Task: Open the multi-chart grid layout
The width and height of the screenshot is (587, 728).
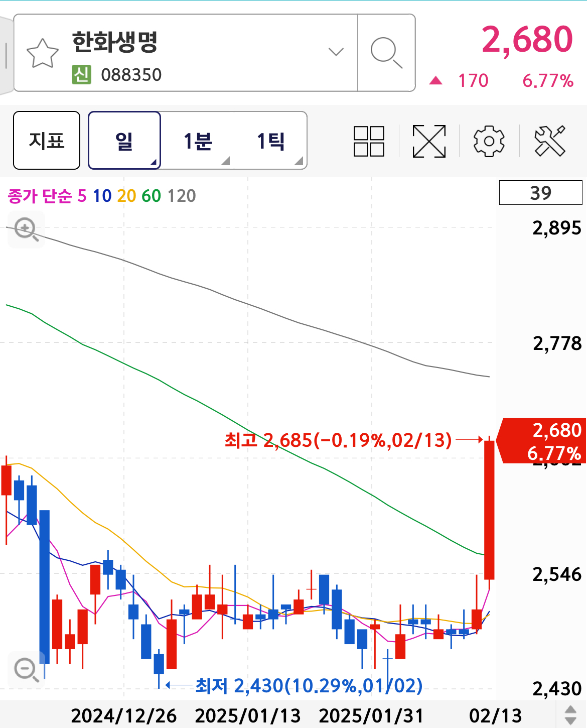Action: click(x=369, y=141)
